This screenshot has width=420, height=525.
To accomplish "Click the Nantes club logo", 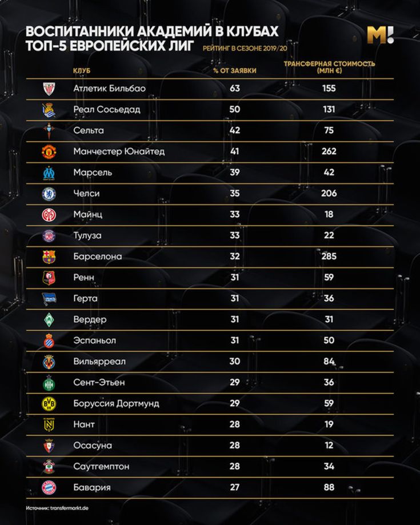I will point(49,425).
